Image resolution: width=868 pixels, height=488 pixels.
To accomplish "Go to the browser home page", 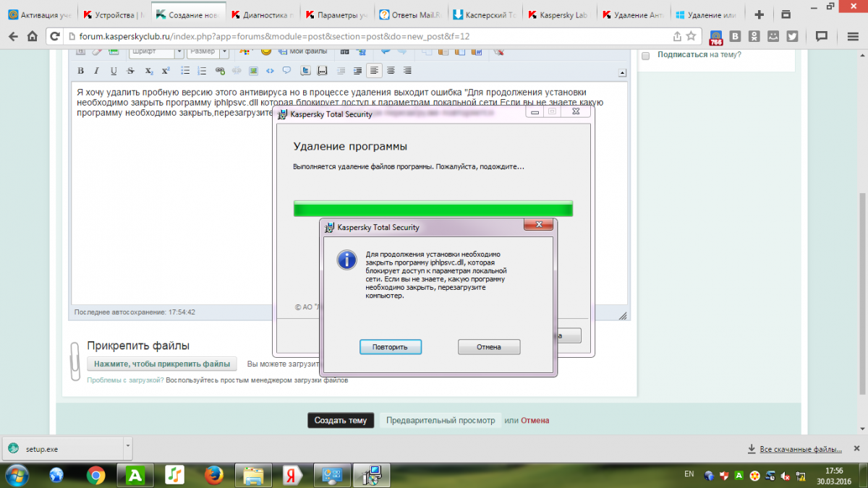I will pyautogui.click(x=32, y=36).
